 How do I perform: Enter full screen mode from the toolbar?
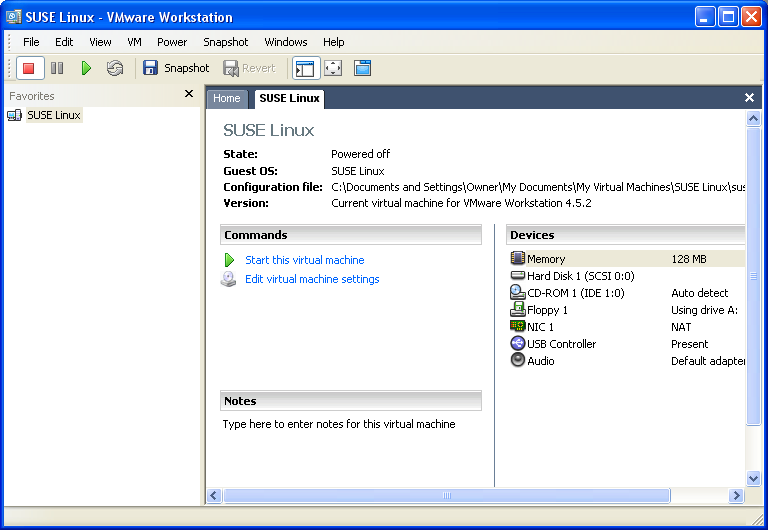point(333,68)
